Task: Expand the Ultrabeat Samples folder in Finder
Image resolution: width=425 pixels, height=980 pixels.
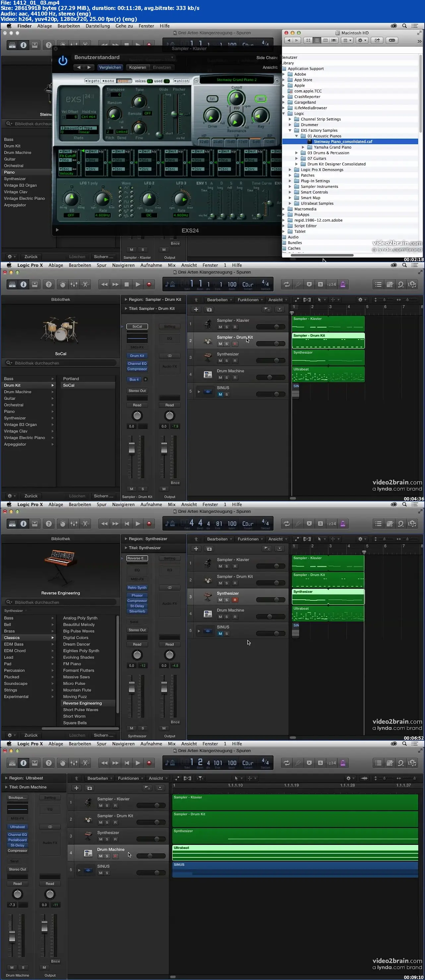Action: 290,203
